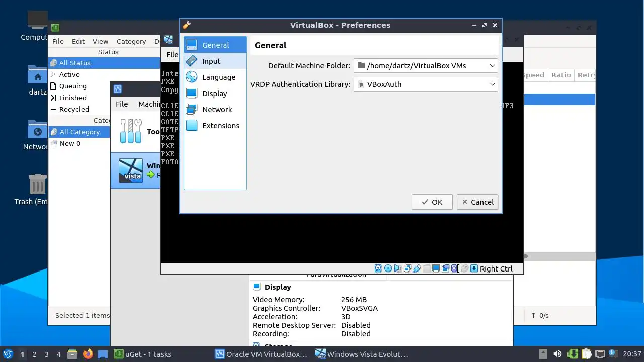Click VBoxSVGA graphics controller value
The width and height of the screenshot is (644, 362).
coord(359,308)
